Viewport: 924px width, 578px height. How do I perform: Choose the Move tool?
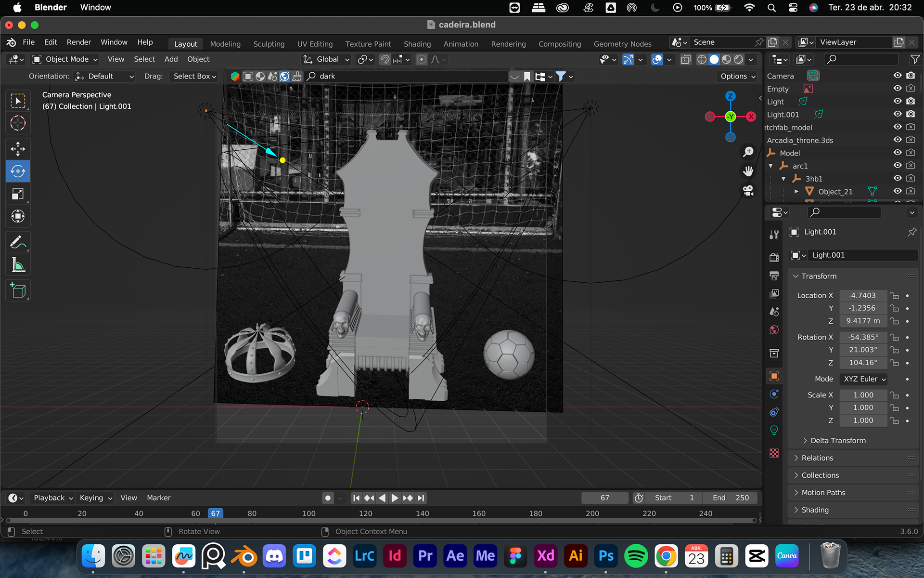coord(18,149)
